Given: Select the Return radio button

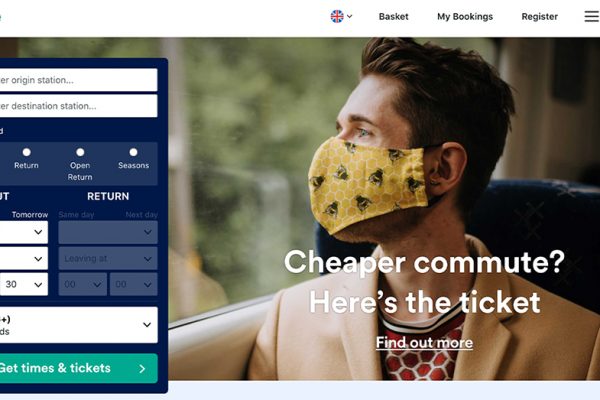Looking at the screenshot, I should (26, 152).
